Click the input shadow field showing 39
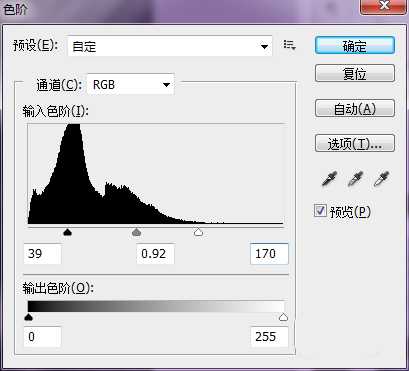 click(42, 254)
